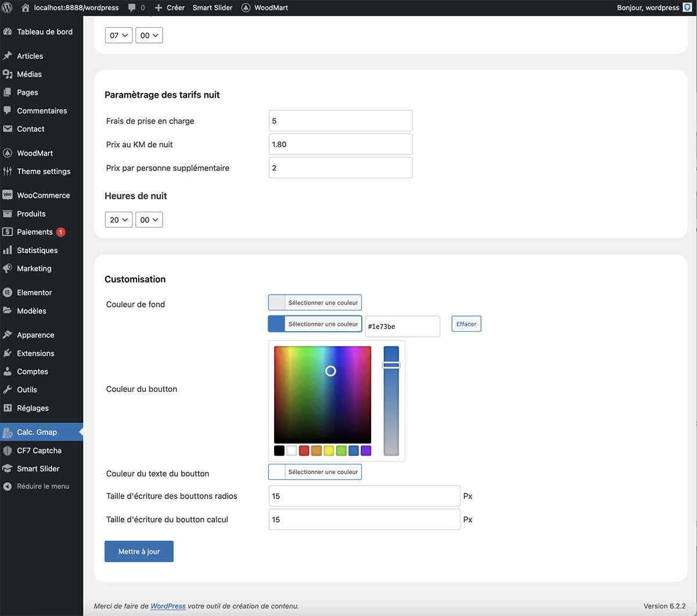
Task: Click the Commentaires bubble icon in sidebar
Action: (8, 110)
